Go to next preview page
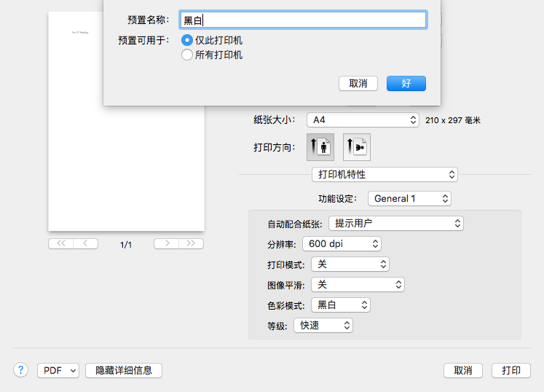Viewport: 544px width, 392px height. [167, 244]
